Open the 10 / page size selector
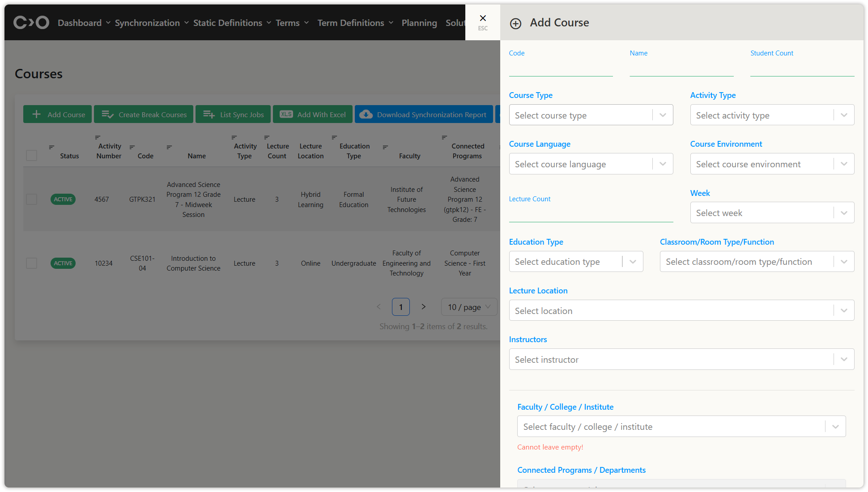 (x=469, y=307)
